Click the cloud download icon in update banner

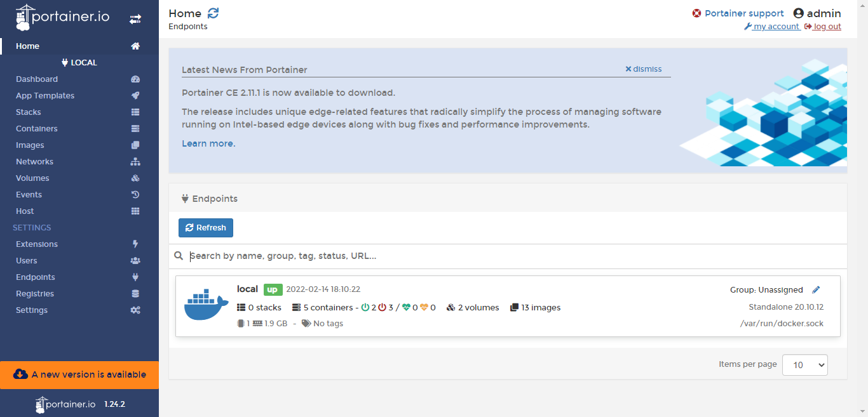tap(20, 374)
